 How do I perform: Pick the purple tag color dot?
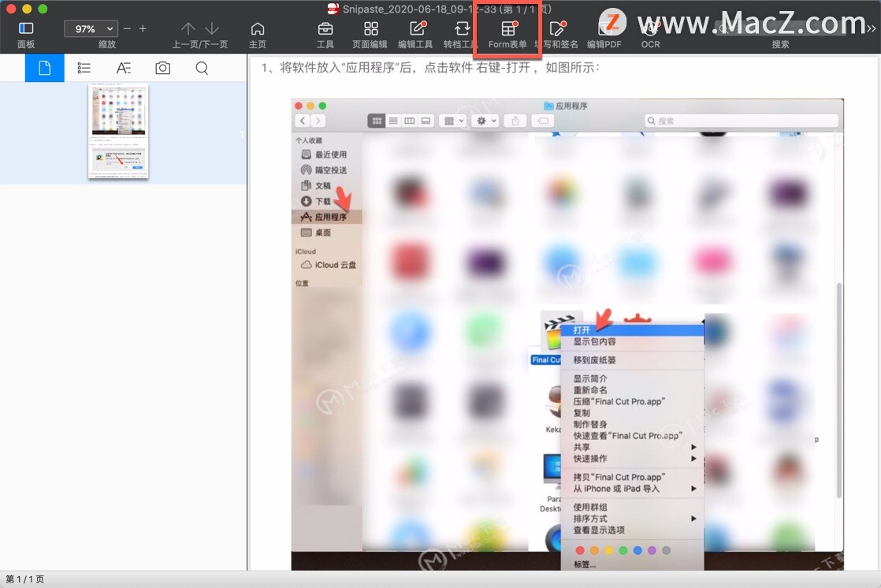pos(652,550)
